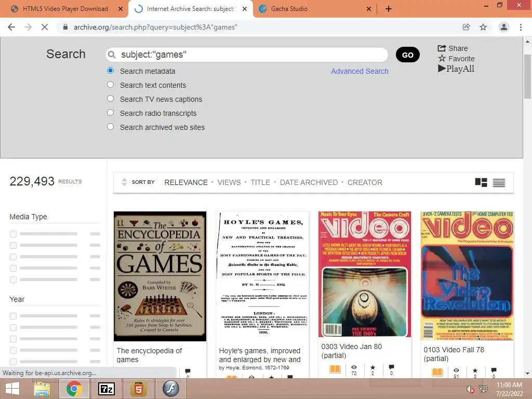Image resolution: width=532 pixels, height=399 pixels.
Task: Click book icon under 0103 Video Fall 78
Action: (x=437, y=372)
